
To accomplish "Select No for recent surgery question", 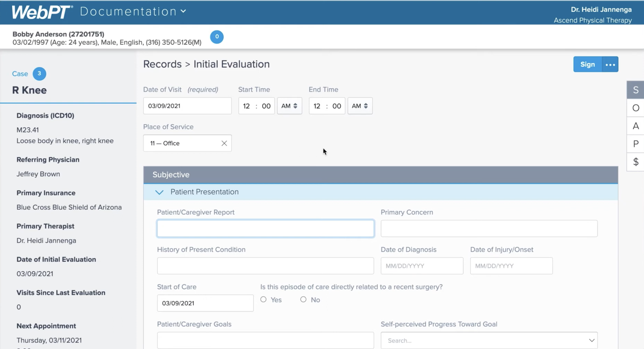I will [x=303, y=300].
